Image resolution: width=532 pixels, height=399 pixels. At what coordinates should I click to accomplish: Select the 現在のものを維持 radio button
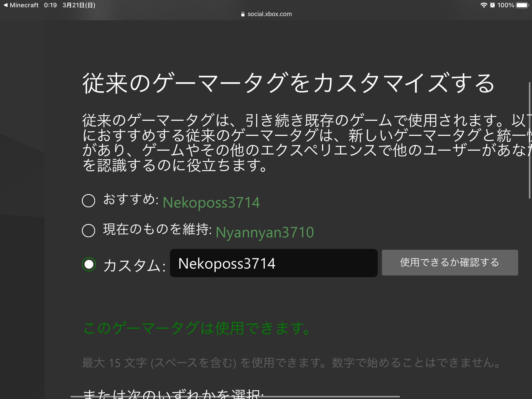click(89, 230)
